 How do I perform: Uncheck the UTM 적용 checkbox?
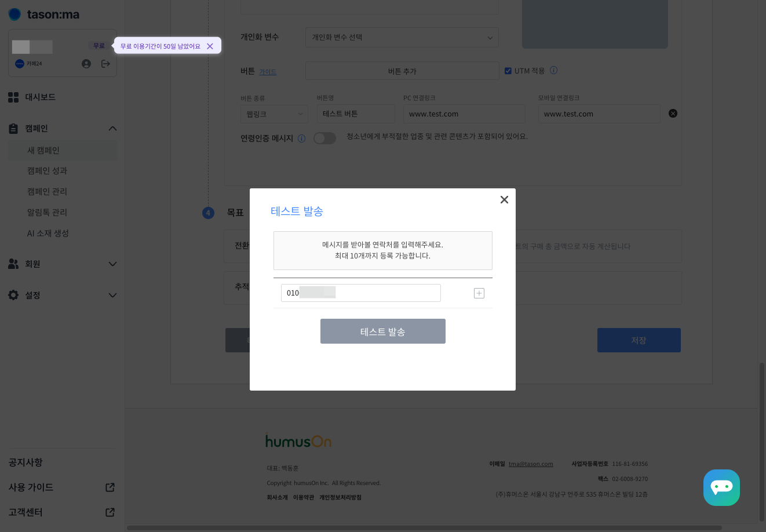508,71
